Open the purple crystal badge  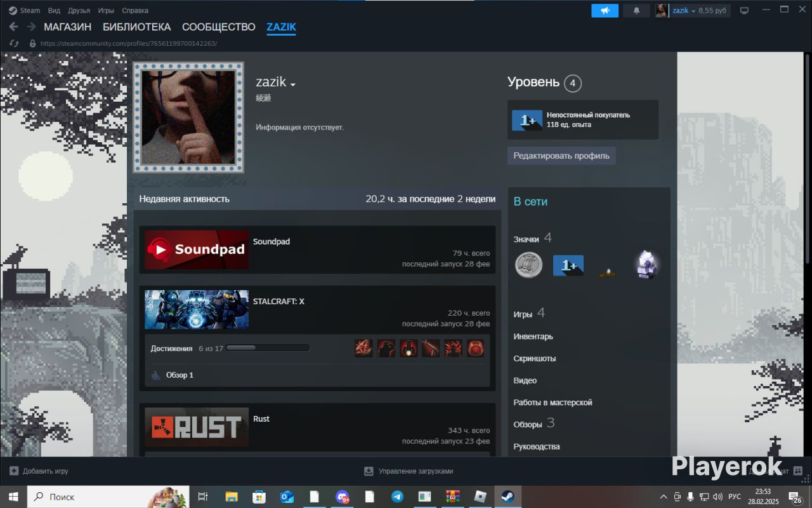pyautogui.click(x=646, y=265)
